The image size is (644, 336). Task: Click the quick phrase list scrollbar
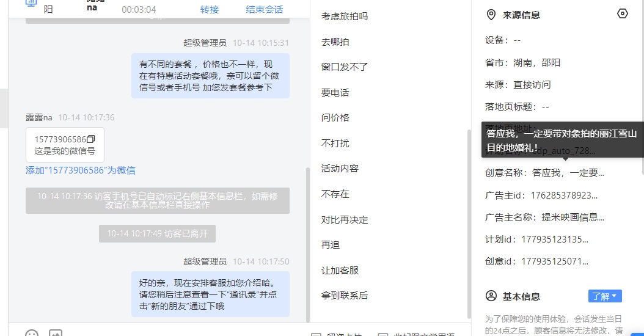469,224
